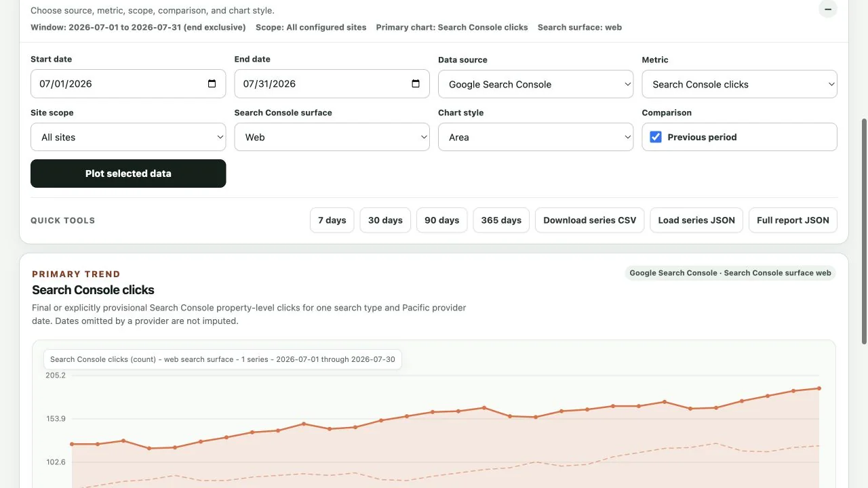Click the Scope: All configured sites text

tap(311, 28)
